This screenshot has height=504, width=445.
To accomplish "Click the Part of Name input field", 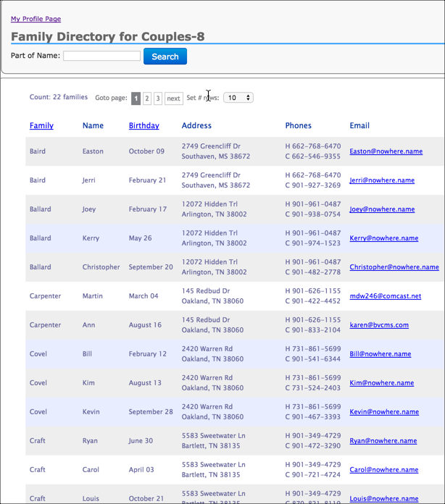I will click(x=101, y=56).
